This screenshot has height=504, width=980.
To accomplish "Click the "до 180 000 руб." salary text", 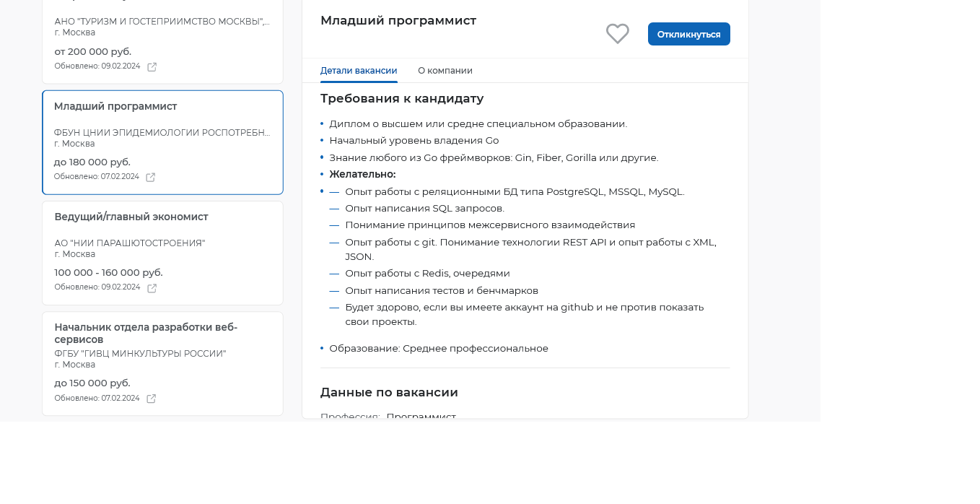I will 92,162.
